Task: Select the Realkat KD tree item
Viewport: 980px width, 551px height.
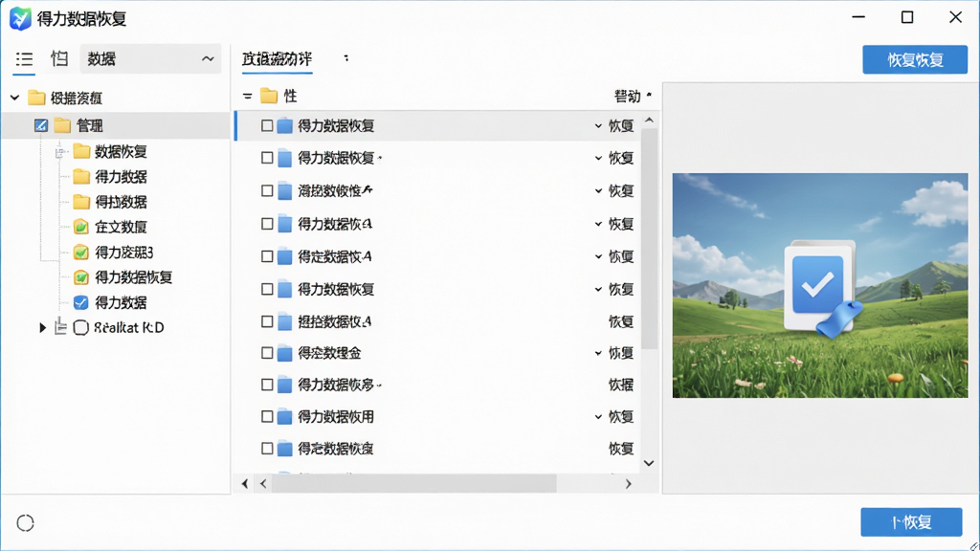Action: [x=129, y=327]
